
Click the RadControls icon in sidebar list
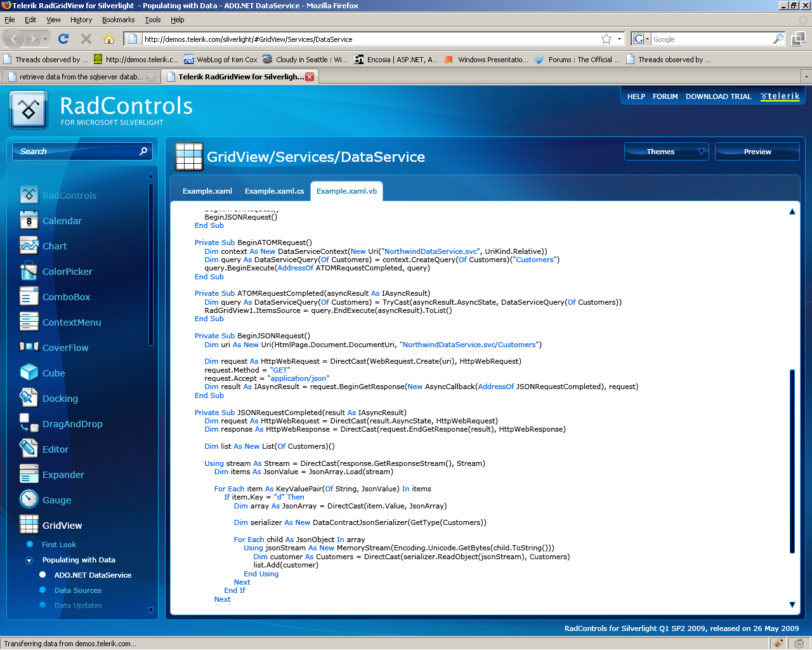point(29,195)
